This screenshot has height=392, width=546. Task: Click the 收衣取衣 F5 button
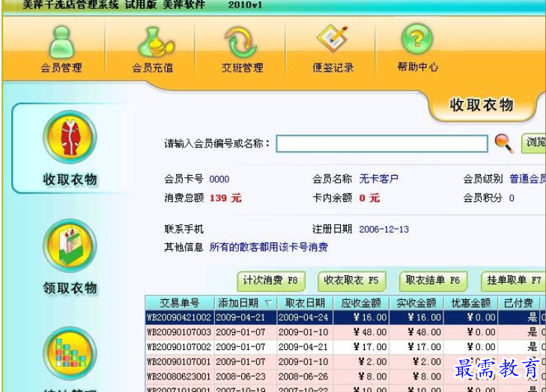[351, 281]
